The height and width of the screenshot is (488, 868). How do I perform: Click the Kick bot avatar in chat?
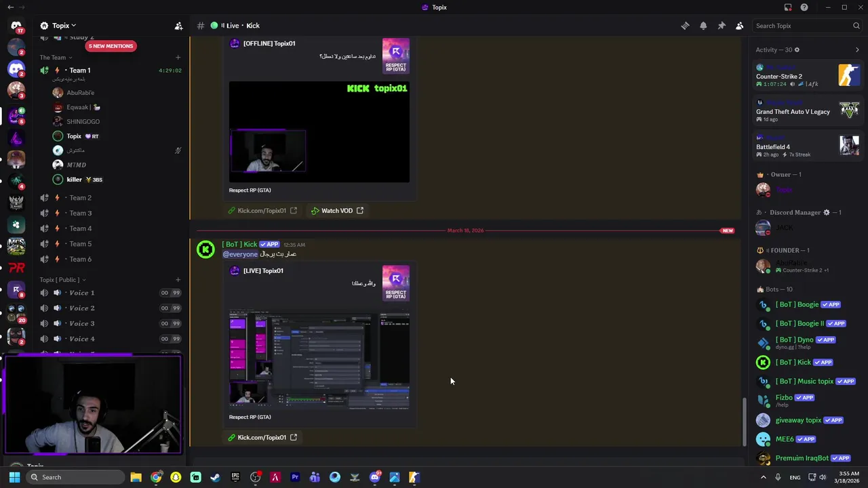pyautogui.click(x=205, y=249)
